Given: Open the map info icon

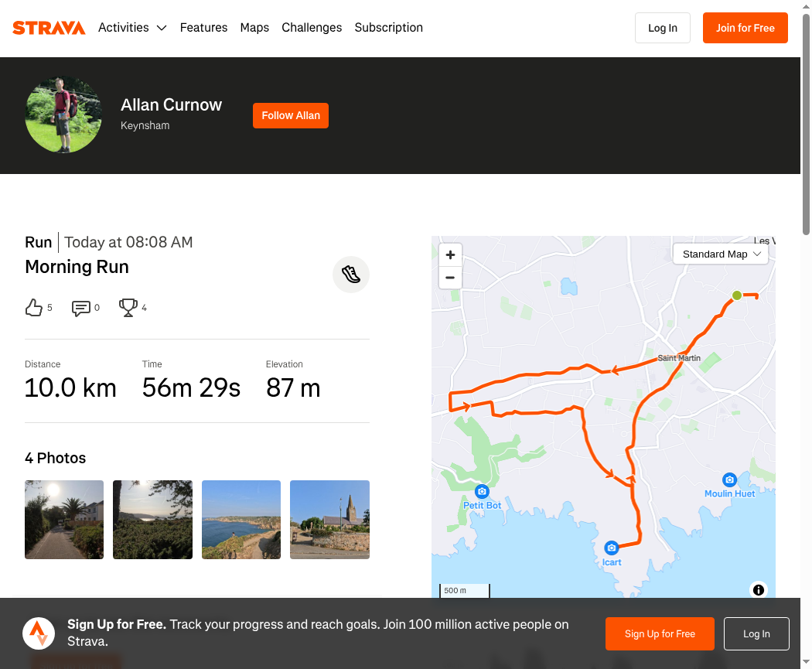Looking at the screenshot, I should (759, 590).
